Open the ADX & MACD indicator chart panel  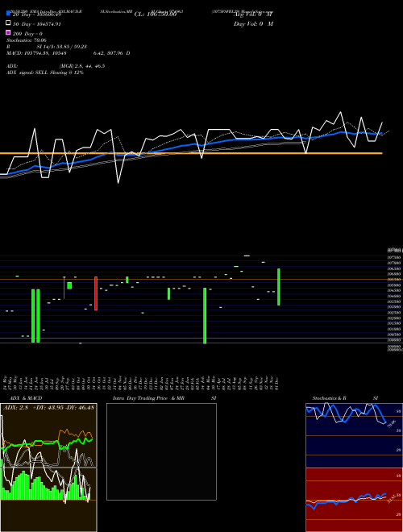(x=48, y=468)
